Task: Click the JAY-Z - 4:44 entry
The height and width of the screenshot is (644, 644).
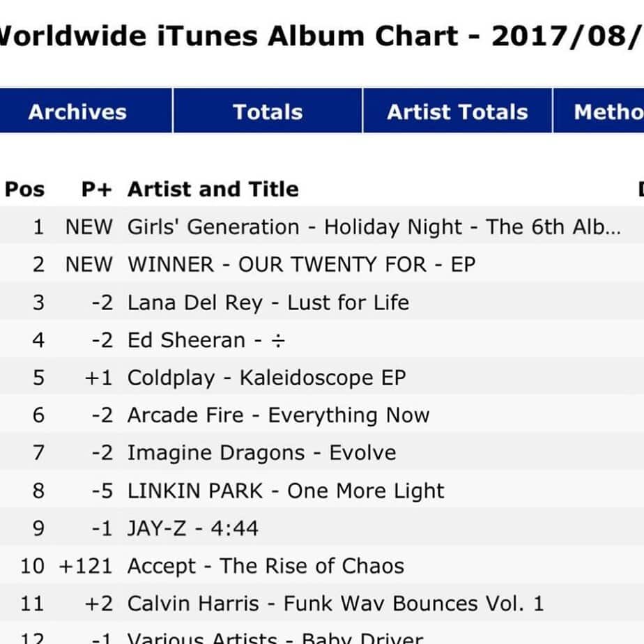Action: tap(192, 528)
